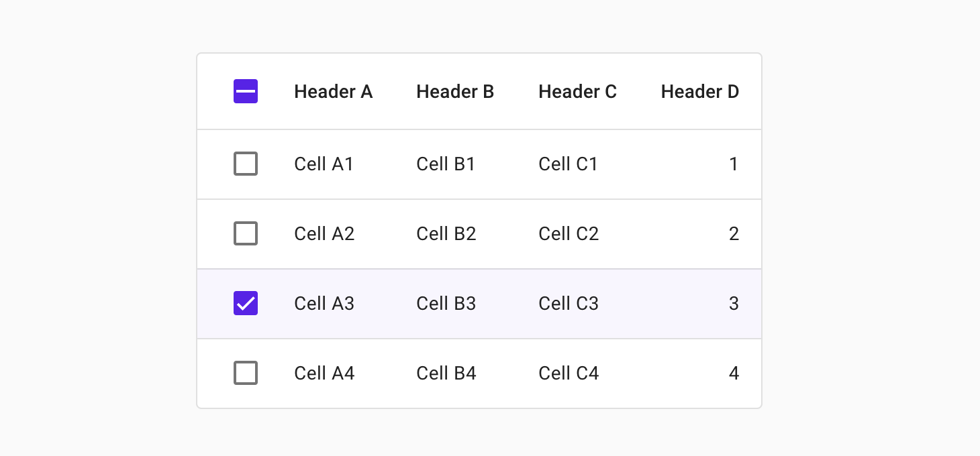Uncheck the checkbox on the Cell A3 row

click(x=246, y=303)
